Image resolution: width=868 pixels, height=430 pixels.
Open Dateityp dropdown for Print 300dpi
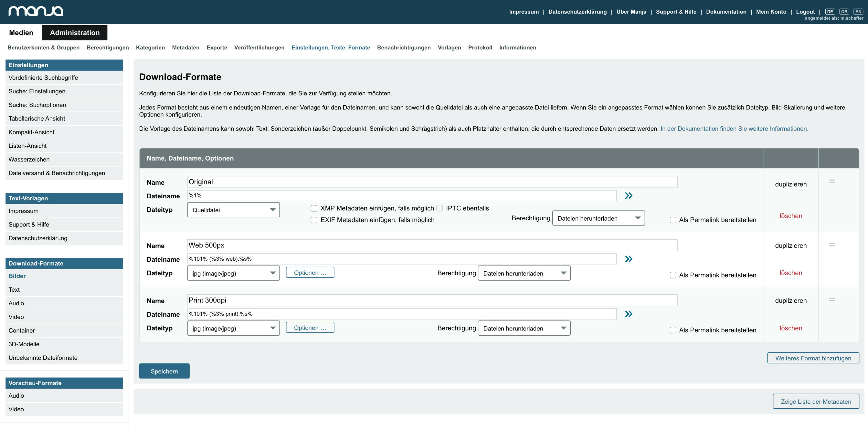[233, 328]
